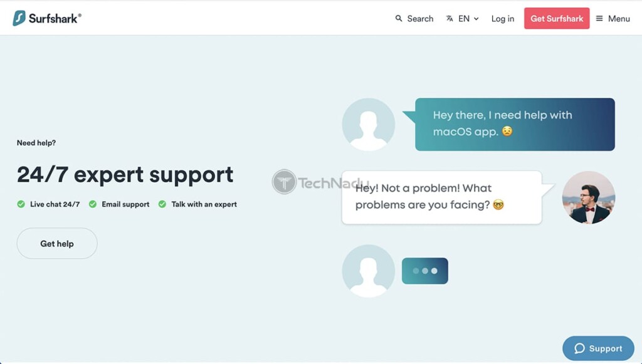Select the 'Live chat 24/7' text
The width and height of the screenshot is (642, 364).
[x=55, y=204]
